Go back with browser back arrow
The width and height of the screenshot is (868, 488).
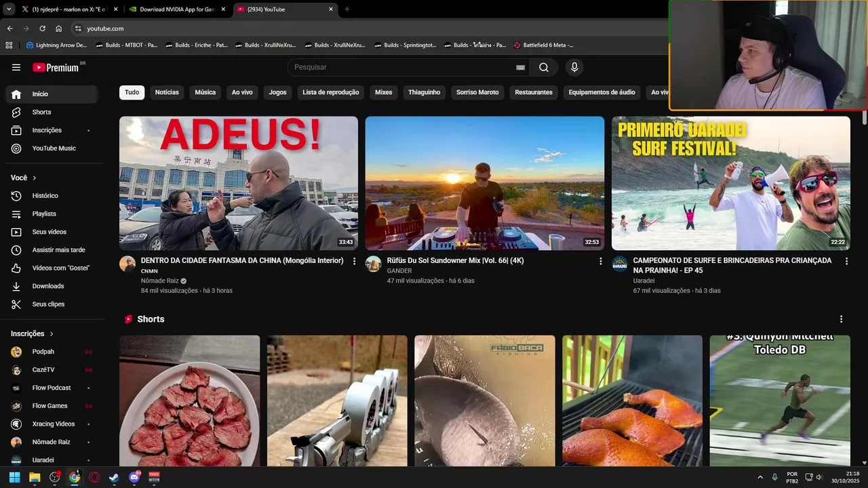pos(9,28)
